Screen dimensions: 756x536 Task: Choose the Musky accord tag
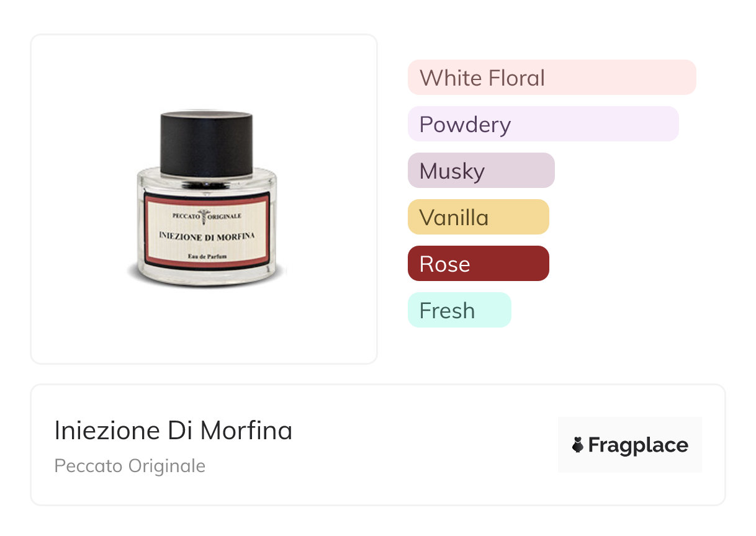[x=481, y=171]
